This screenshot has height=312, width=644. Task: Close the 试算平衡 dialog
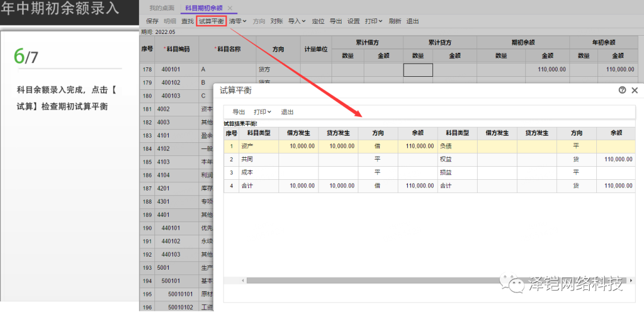pos(634,91)
